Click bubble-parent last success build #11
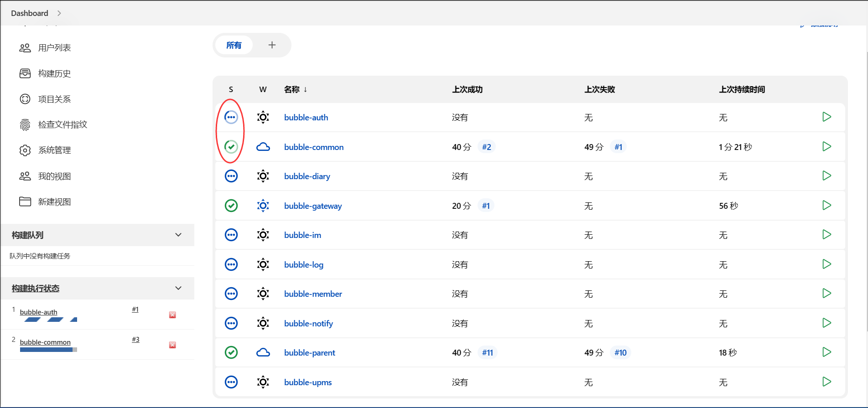 pos(488,352)
